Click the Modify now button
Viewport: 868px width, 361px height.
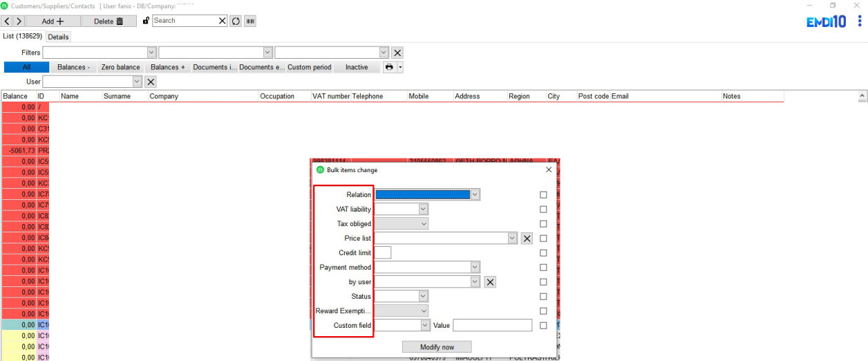437,346
